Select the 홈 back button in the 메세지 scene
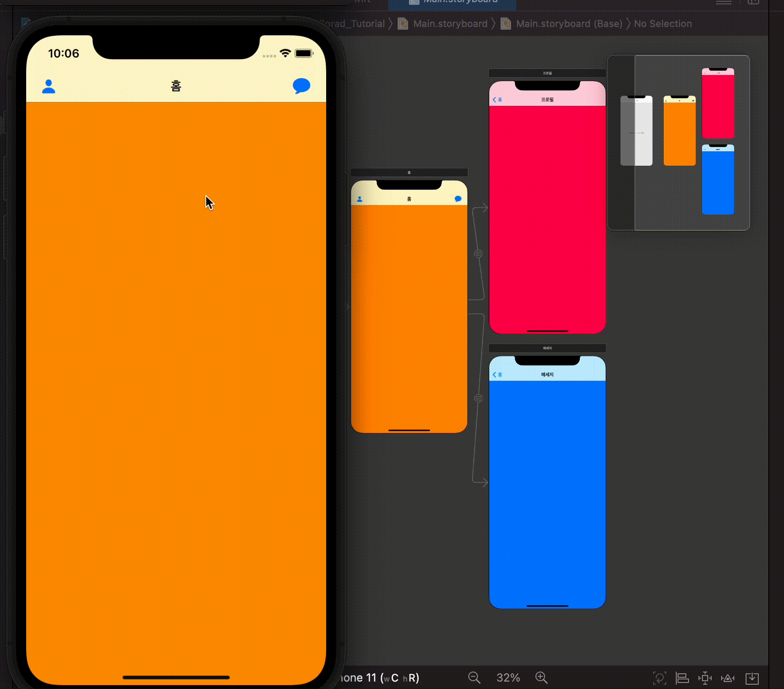Image resolution: width=784 pixels, height=689 pixels. tap(497, 375)
